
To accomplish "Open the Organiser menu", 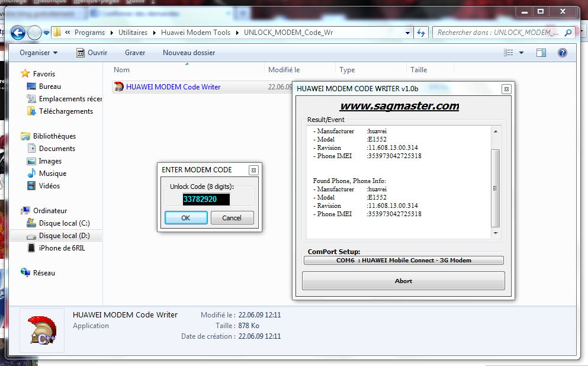I will click(38, 53).
